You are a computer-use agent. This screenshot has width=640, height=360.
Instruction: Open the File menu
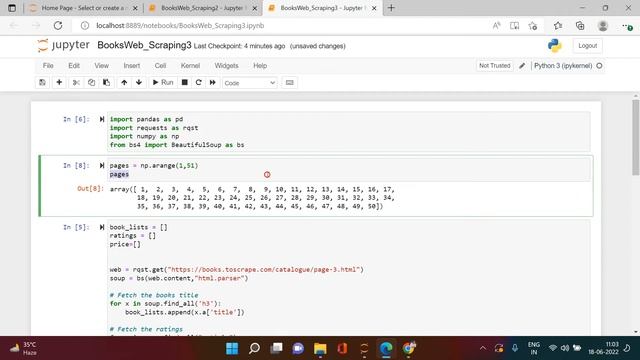[48, 66]
